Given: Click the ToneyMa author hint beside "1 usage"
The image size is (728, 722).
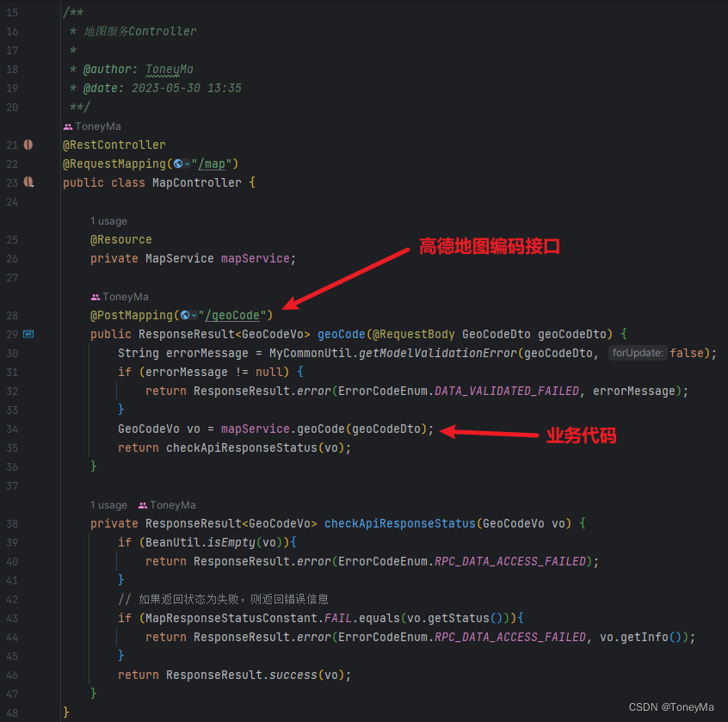Looking at the screenshot, I should click(x=173, y=505).
